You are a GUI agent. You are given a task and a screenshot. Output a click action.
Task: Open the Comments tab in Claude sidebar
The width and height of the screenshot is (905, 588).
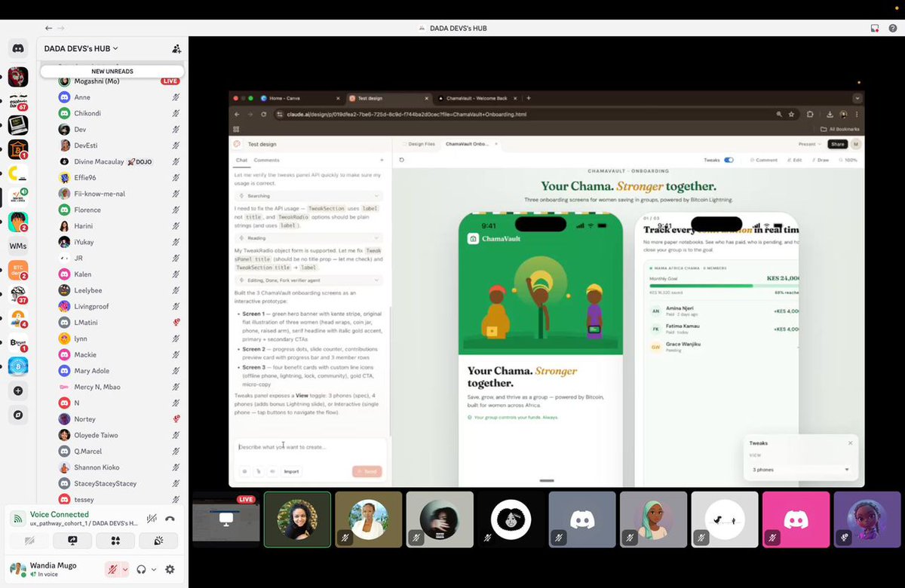click(267, 160)
